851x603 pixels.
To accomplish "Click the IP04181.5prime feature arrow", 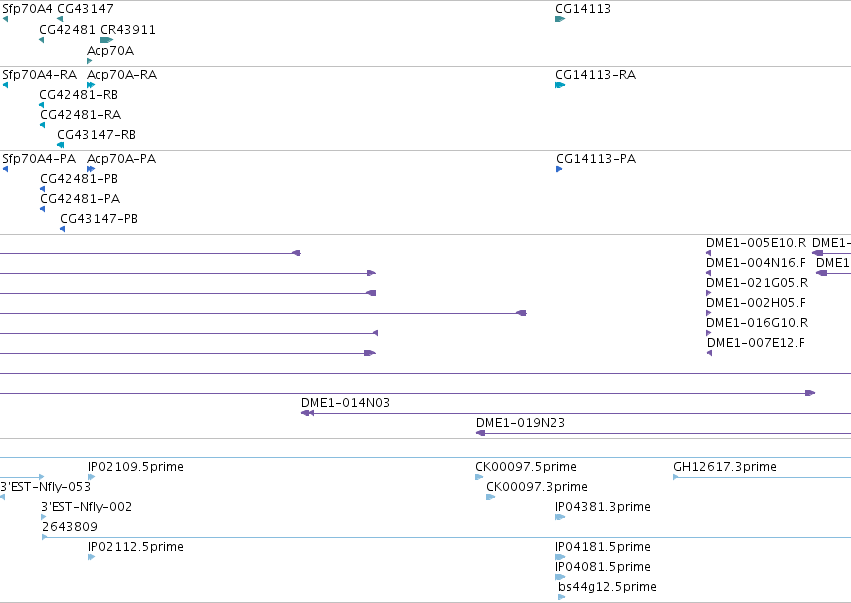I will [560, 557].
